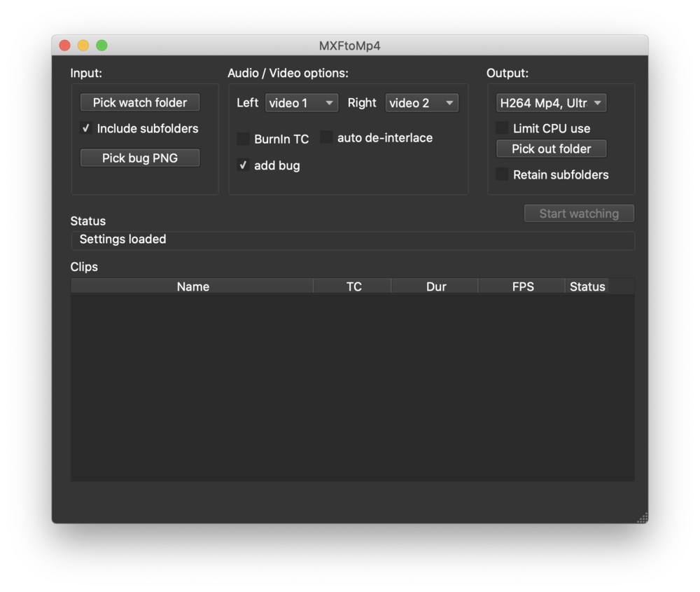Enable the BurnIn TC checkbox
The height and width of the screenshot is (592, 700).
coord(244,139)
